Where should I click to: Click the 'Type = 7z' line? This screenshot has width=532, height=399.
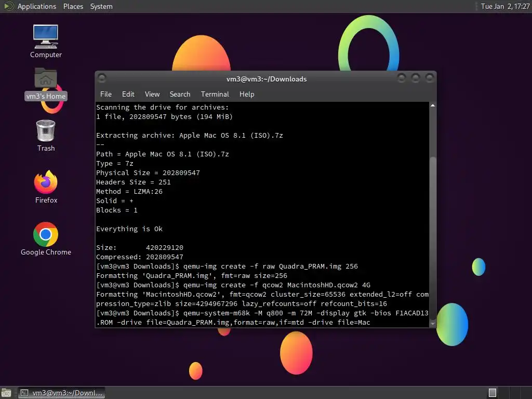(x=115, y=164)
